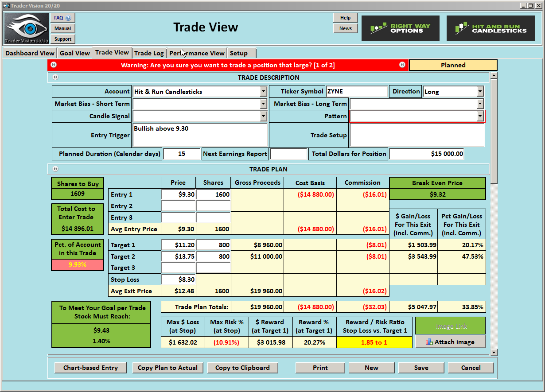Click the Ticker Symbol field containing ZYNE
This screenshot has width=545, height=392.
pos(356,92)
